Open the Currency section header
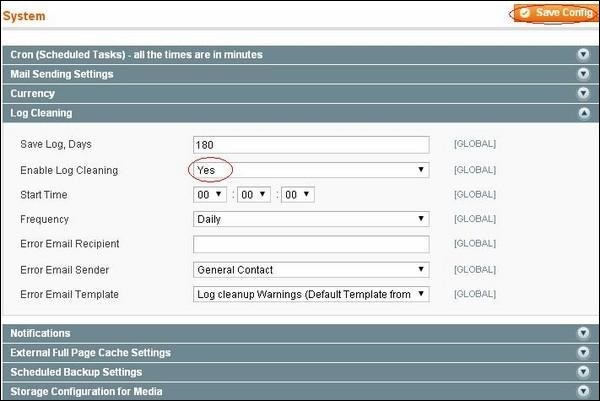The height and width of the screenshot is (401, 600). [x=301, y=93]
